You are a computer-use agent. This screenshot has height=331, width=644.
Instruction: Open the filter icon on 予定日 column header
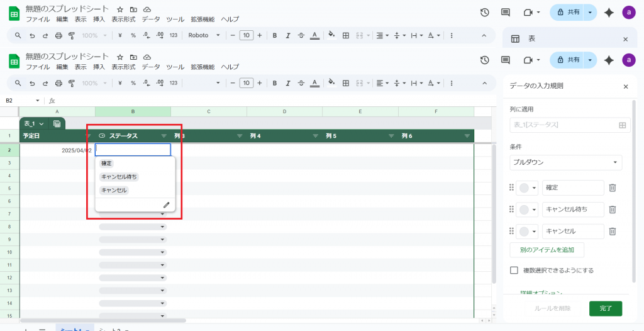click(89, 136)
